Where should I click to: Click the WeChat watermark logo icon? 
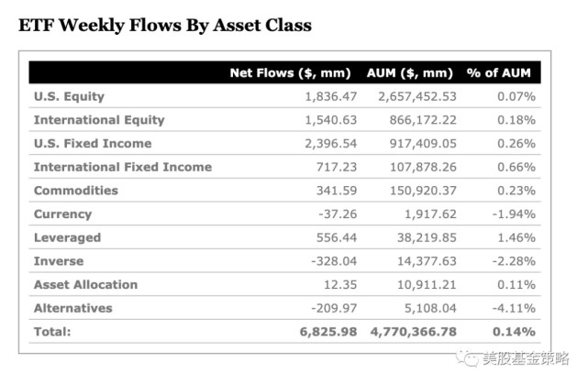(467, 358)
